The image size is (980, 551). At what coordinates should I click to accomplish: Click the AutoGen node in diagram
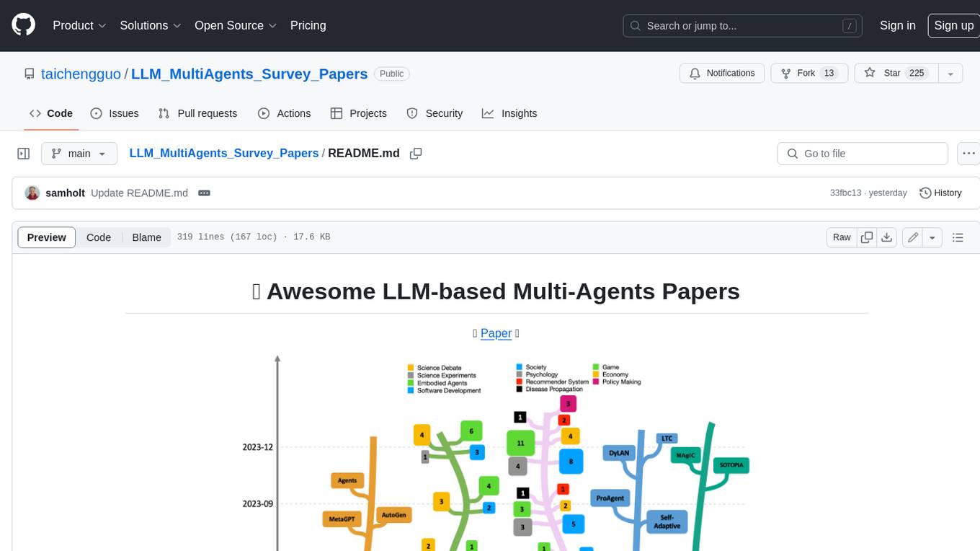(393, 515)
